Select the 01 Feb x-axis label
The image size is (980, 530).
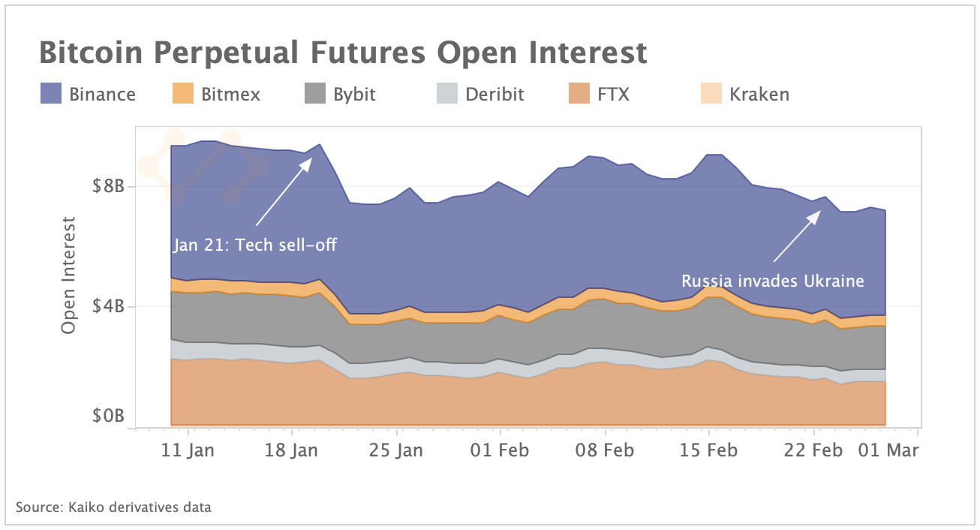pos(501,450)
